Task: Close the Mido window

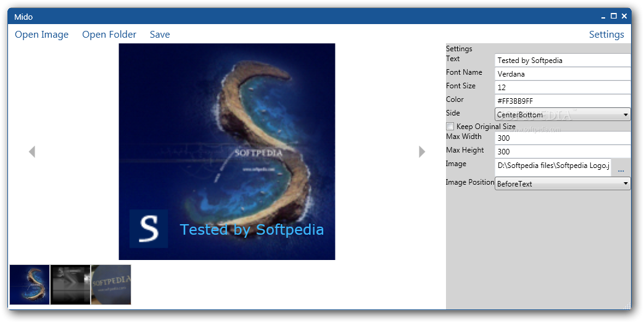Action: 624,16
